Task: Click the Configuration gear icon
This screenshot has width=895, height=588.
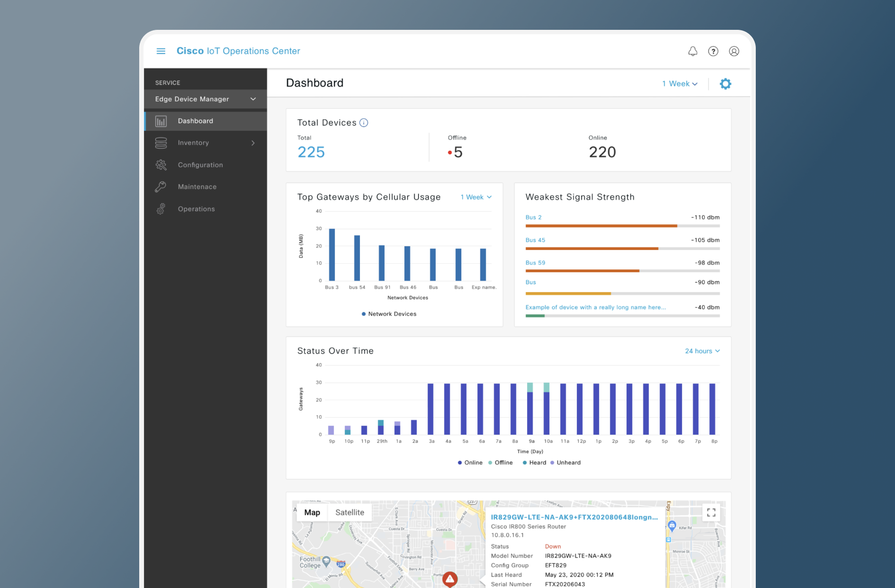Action: [x=161, y=165]
